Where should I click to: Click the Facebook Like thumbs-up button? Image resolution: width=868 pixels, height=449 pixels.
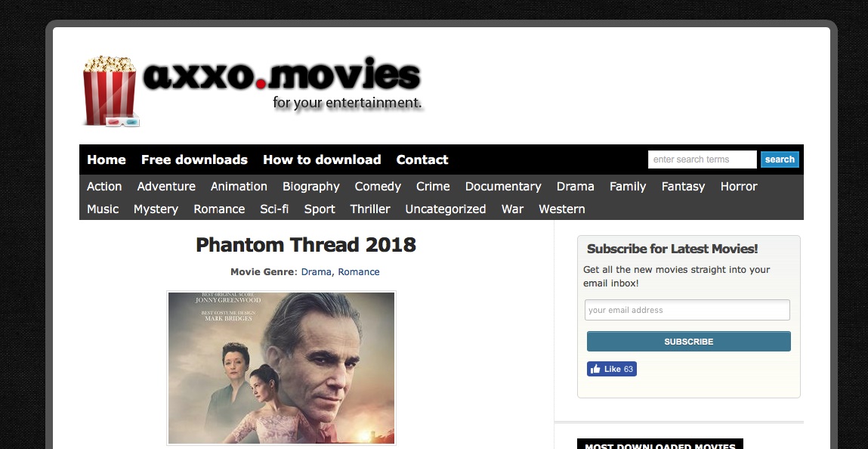[x=612, y=370]
